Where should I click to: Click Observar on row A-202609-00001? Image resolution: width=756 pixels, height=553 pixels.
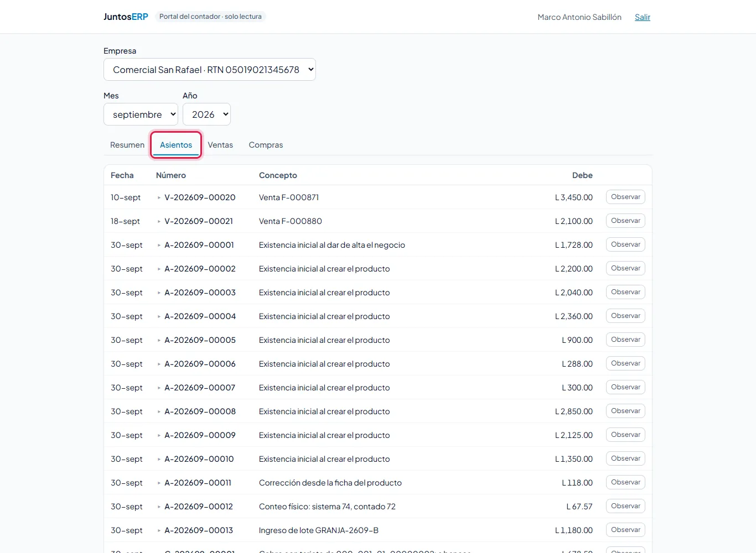625,244
